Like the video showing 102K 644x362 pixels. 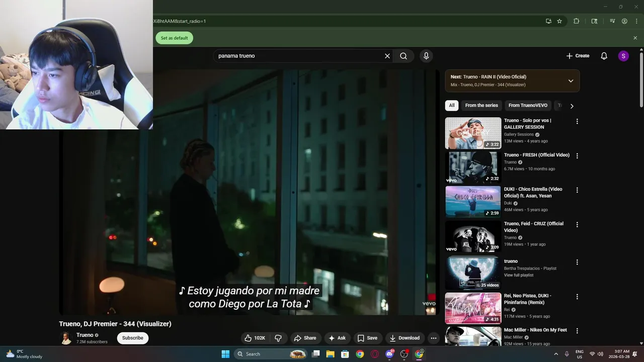pos(255,338)
